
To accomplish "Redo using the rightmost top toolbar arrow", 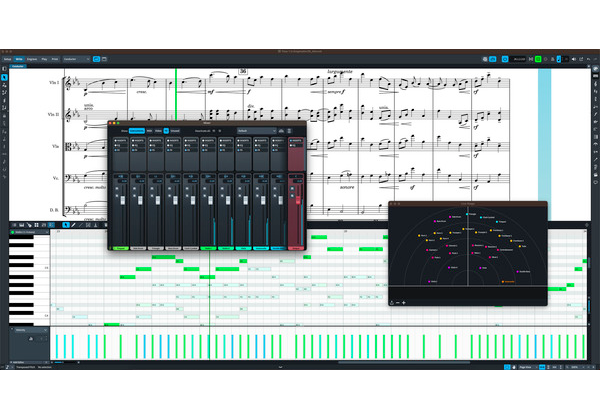I will (595, 59).
